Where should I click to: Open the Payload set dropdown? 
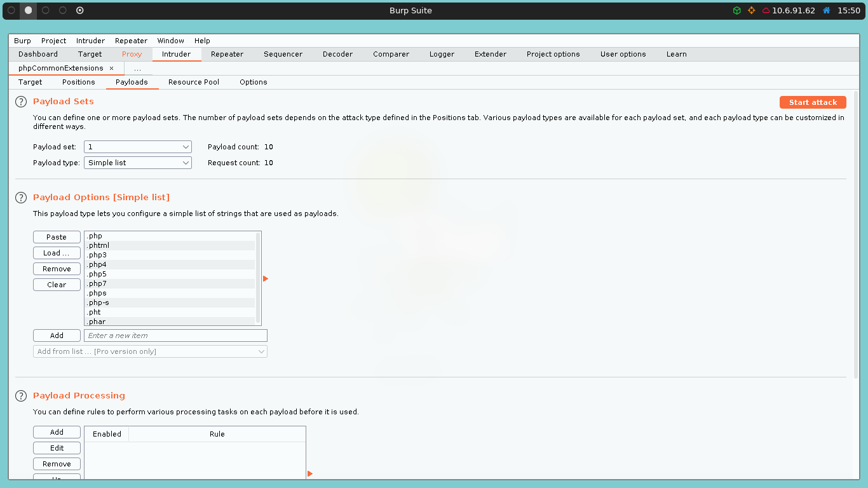point(138,147)
